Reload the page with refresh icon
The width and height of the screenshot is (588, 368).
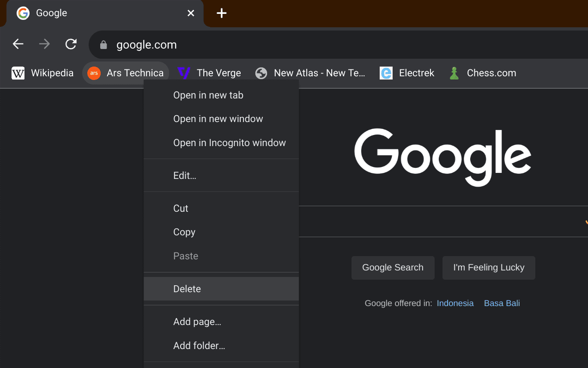71,44
